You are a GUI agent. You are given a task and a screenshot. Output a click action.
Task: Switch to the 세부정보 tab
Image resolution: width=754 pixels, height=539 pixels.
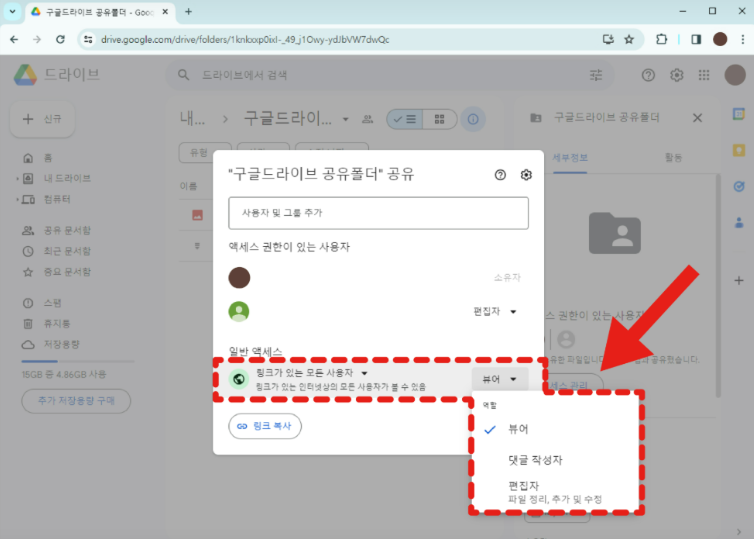[570, 158]
